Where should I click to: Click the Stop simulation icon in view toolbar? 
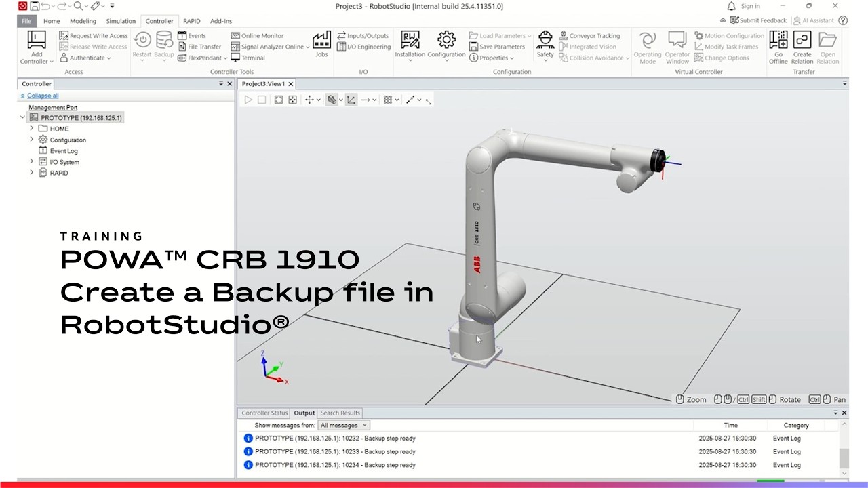coord(262,100)
